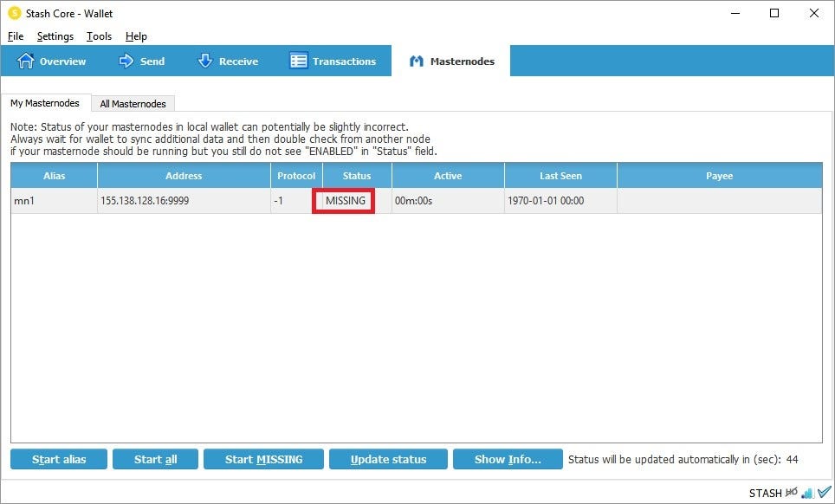Click the Start alias button

coord(59,459)
